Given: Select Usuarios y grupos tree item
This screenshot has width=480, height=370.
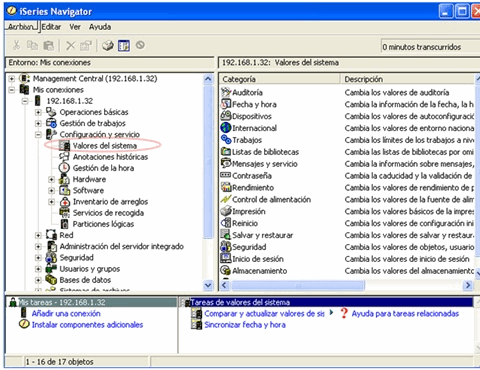Looking at the screenshot, I should [x=90, y=269].
